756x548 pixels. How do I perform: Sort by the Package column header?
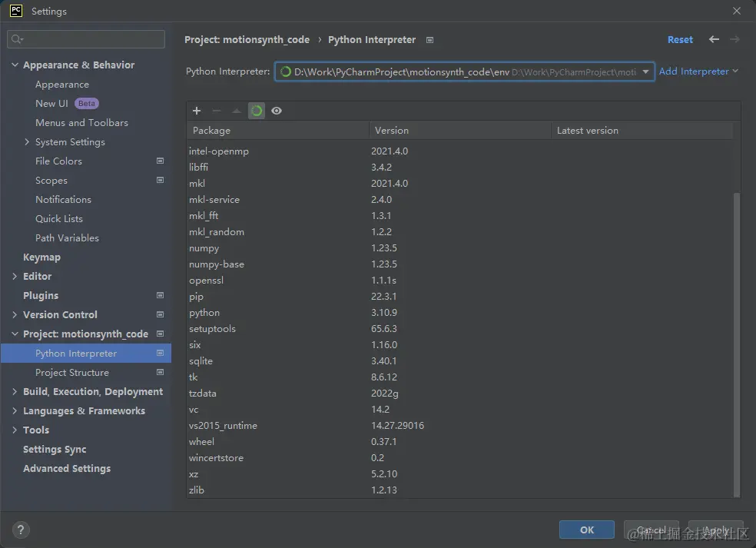(x=277, y=130)
